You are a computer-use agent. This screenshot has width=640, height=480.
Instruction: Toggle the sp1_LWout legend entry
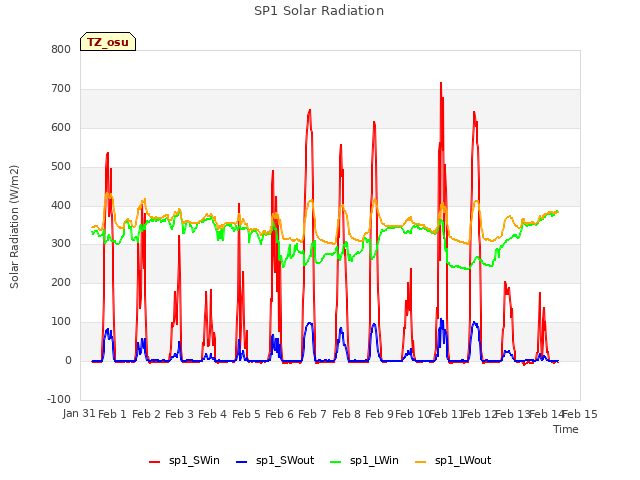(x=453, y=460)
